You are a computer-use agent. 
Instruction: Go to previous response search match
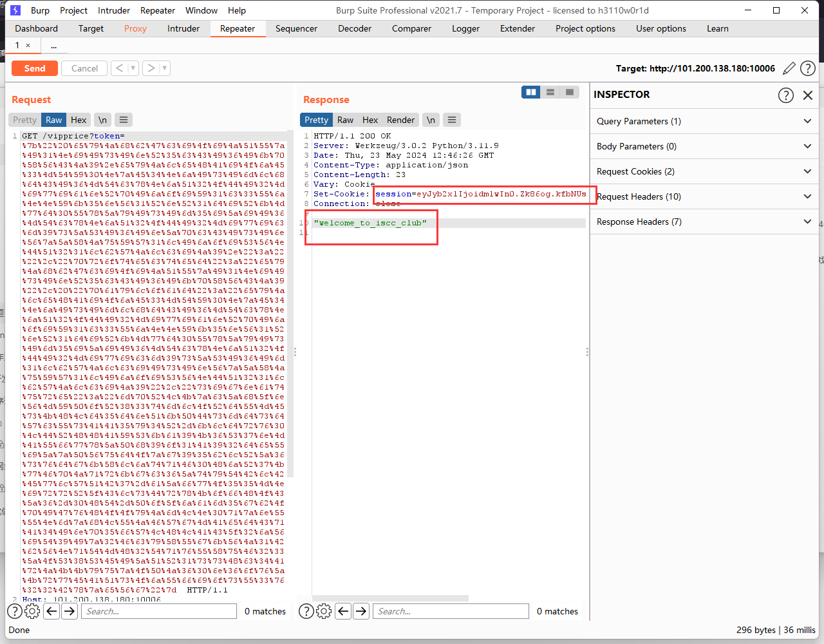(x=344, y=611)
